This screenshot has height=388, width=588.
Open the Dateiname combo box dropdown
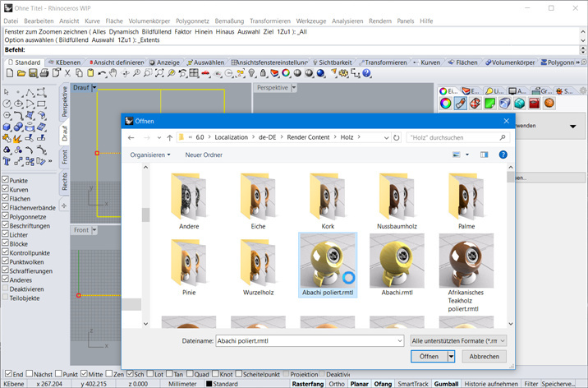pos(399,340)
